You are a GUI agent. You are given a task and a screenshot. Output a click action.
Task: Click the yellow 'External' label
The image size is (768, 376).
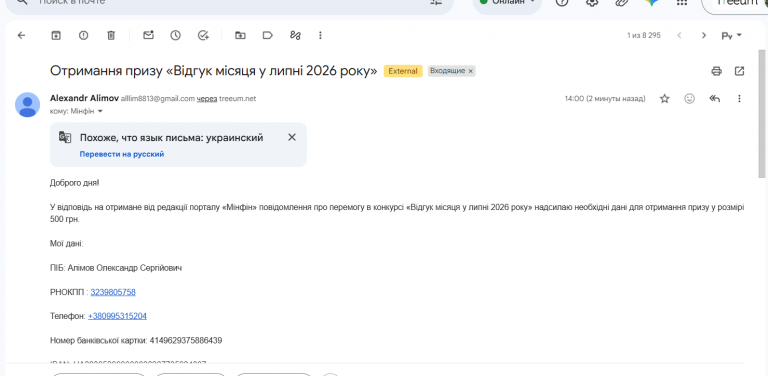(x=403, y=71)
